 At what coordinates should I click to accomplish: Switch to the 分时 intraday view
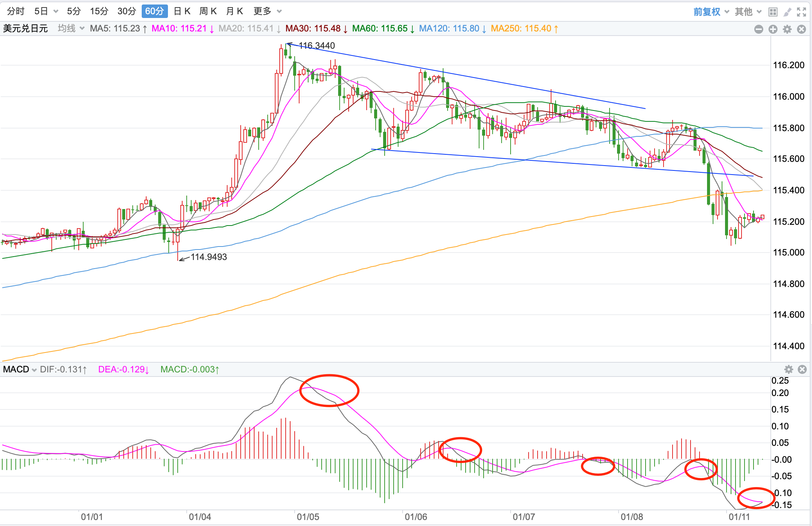[x=16, y=11]
